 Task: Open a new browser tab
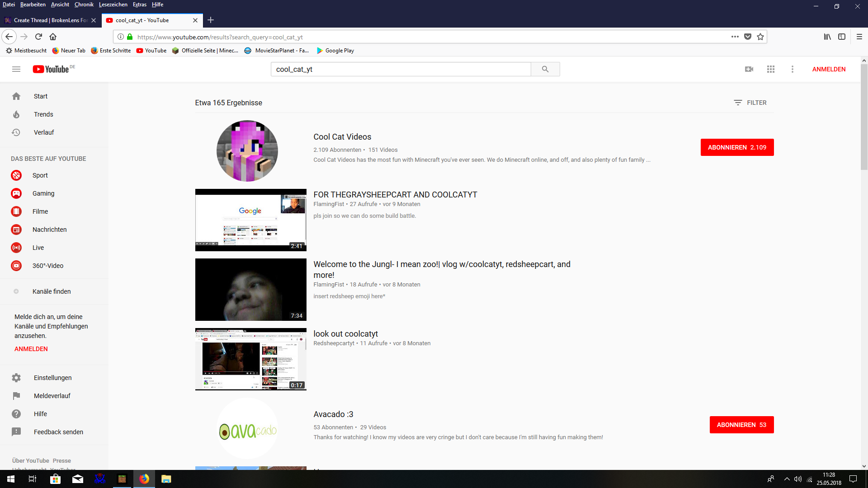[x=211, y=20]
